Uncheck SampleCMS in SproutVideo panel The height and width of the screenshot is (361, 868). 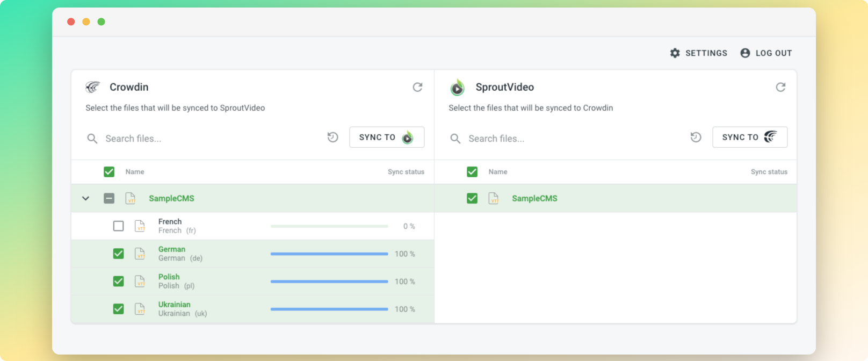[x=472, y=198]
